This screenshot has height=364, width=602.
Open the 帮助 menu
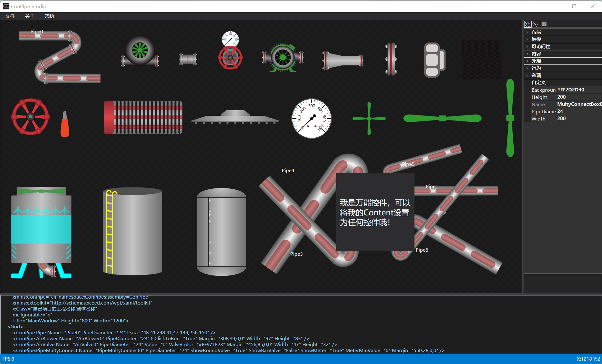coord(49,16)
